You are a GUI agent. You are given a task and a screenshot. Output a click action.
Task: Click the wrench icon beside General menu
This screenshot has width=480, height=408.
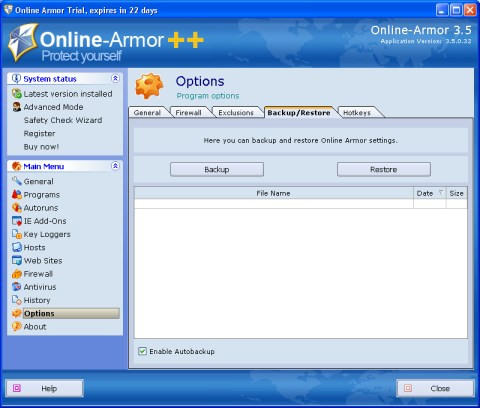point(17,181)
